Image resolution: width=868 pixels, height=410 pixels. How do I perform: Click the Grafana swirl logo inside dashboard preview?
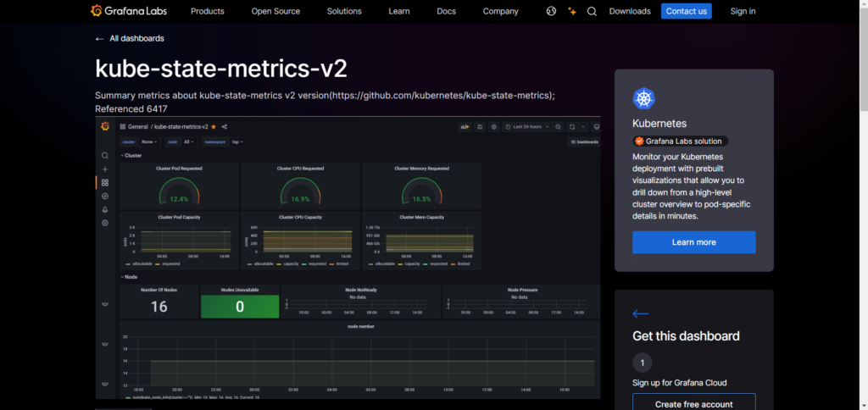105,126
